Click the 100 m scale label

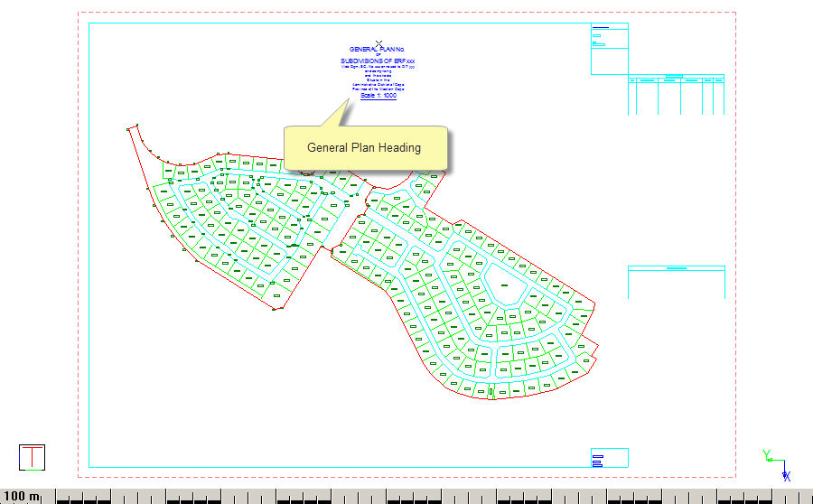23,496
